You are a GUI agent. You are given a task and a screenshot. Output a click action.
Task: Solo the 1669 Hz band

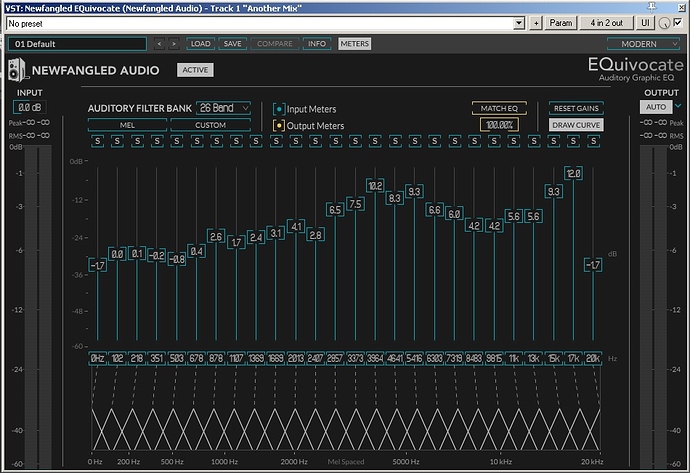tap(276, 141)
